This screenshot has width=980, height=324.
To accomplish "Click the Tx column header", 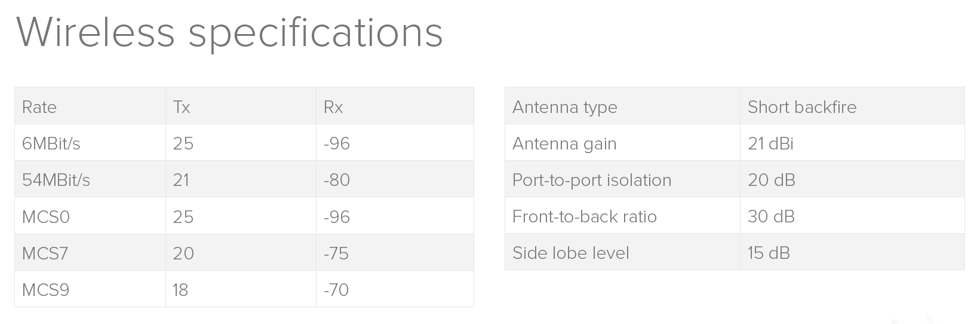I will point(182,107).
